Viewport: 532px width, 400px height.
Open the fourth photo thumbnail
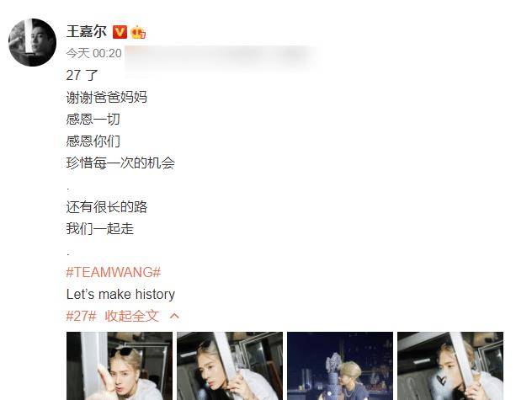450,365
